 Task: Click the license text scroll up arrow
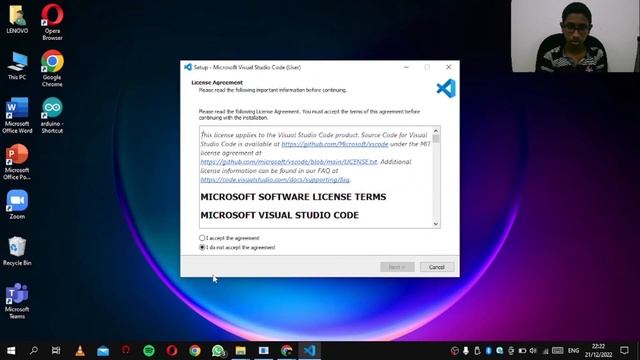click(x=436, y=131)
